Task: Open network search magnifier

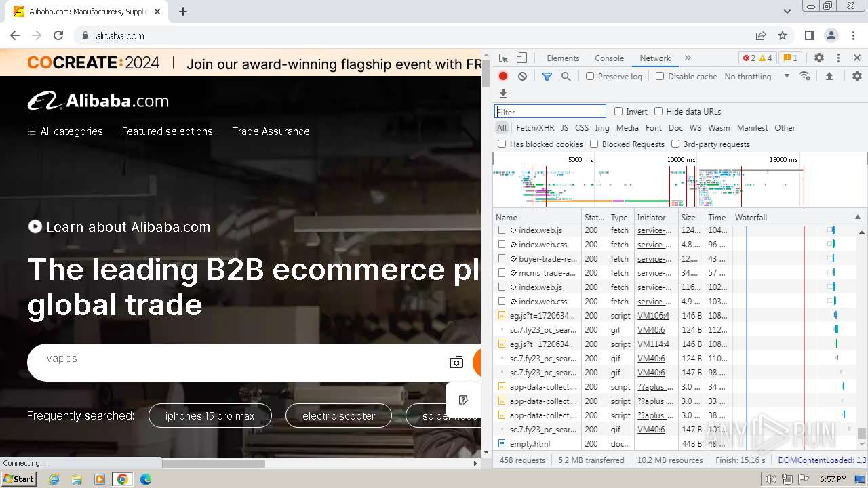Action: [566, 77]
